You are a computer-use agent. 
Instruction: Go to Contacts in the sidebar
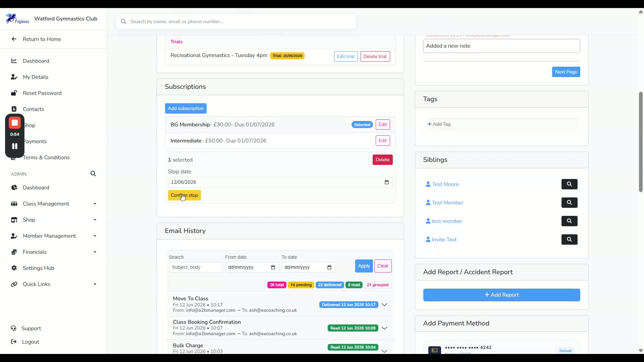pos(33,109)
